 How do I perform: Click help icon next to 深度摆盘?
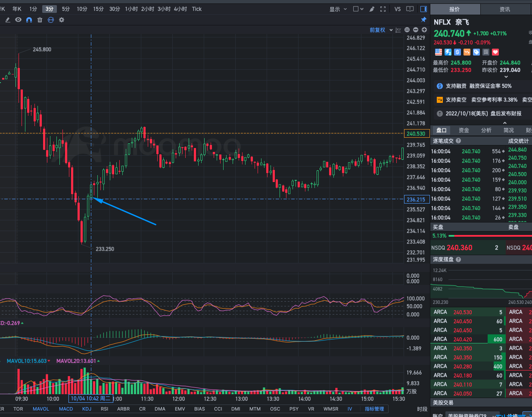[x=458, y=259]
